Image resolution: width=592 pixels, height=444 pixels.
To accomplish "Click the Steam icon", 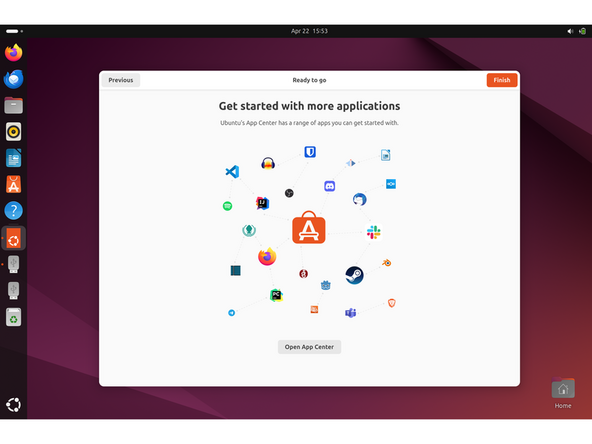I will [x=355, y=275].
